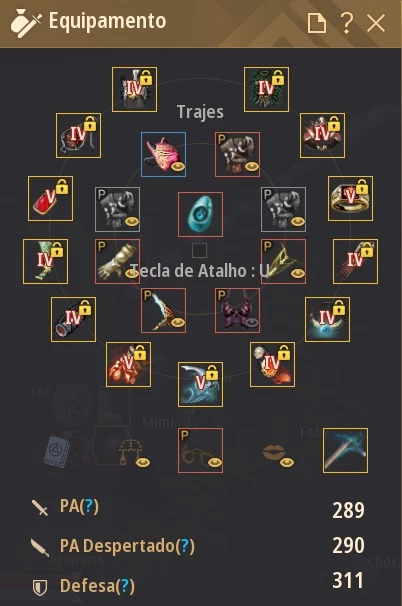Screen dimensions: 402x606
Task: Click the PA Despertado help question mark
Action: (x=185, y=546)
